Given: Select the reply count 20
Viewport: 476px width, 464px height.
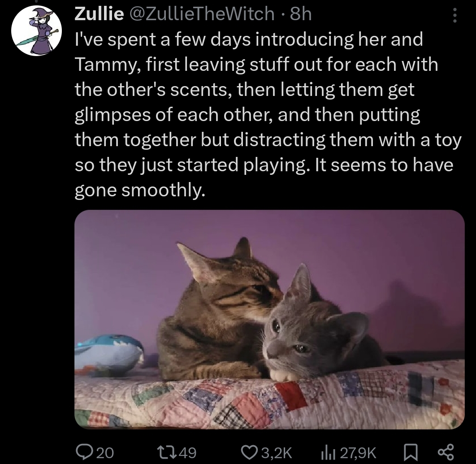Looking at the screenshot, I should pyautogui.click(x=105, y=453).
